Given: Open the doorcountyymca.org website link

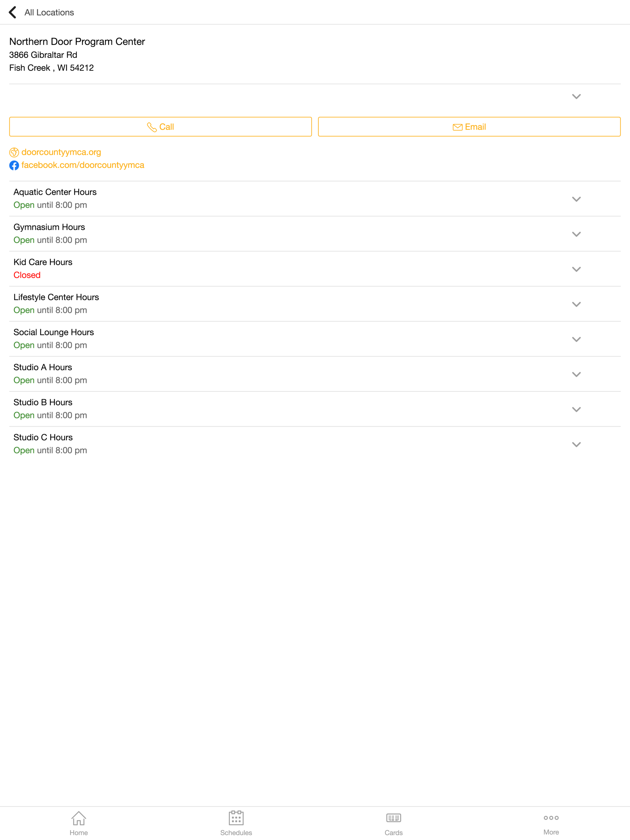Looking at the screenshot, I should click(61, 152).
